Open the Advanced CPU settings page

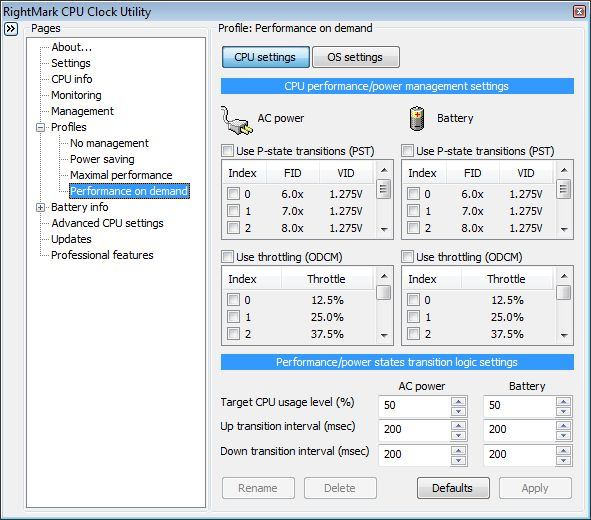(x=107, y=223)
